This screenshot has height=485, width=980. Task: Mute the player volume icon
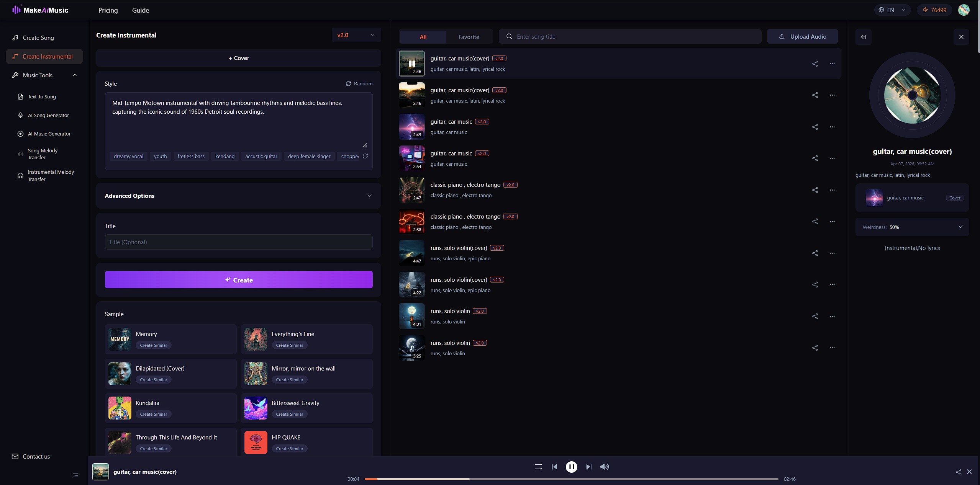click(605, 467)
